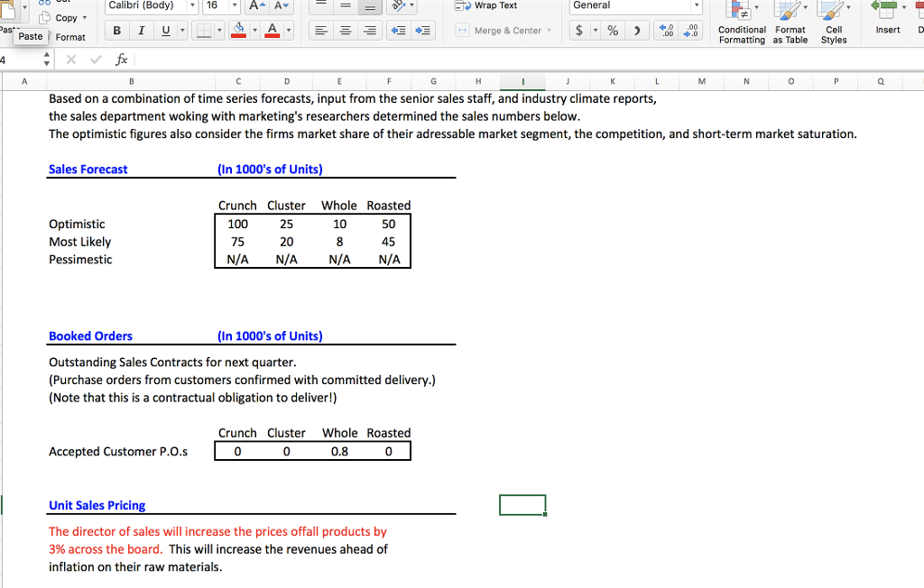The width and height of the screenshot is (924, 588).
Task: Toggle italic formatting
Action: click(x=141, y=32)
